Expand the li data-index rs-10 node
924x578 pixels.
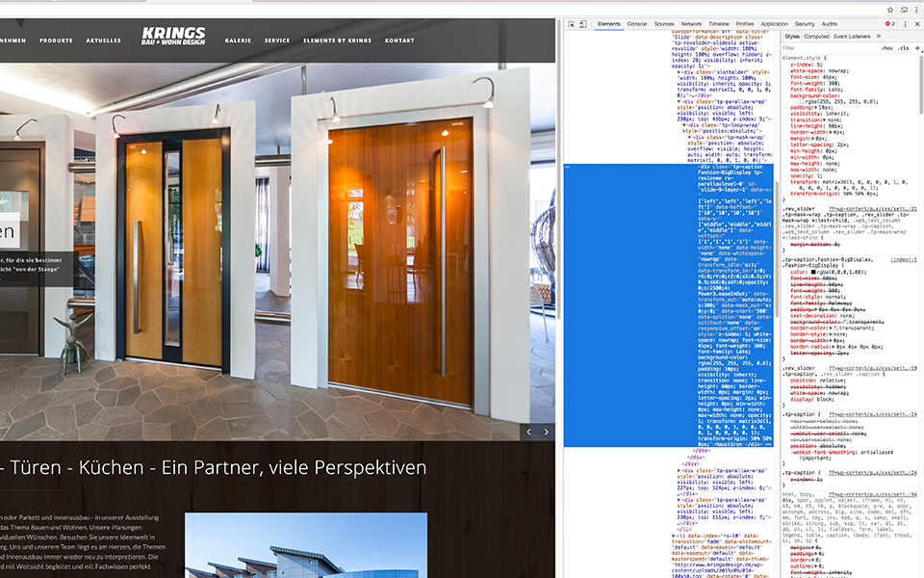click(x=674, y=536)
